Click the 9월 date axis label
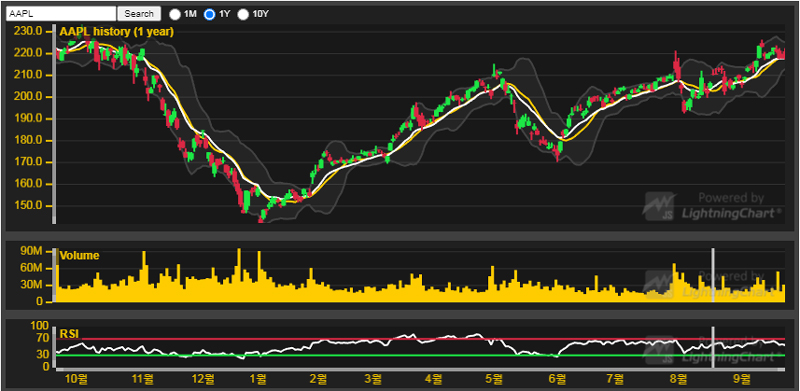Viewport: 800px width, 391px height. (x=741, y=379)
